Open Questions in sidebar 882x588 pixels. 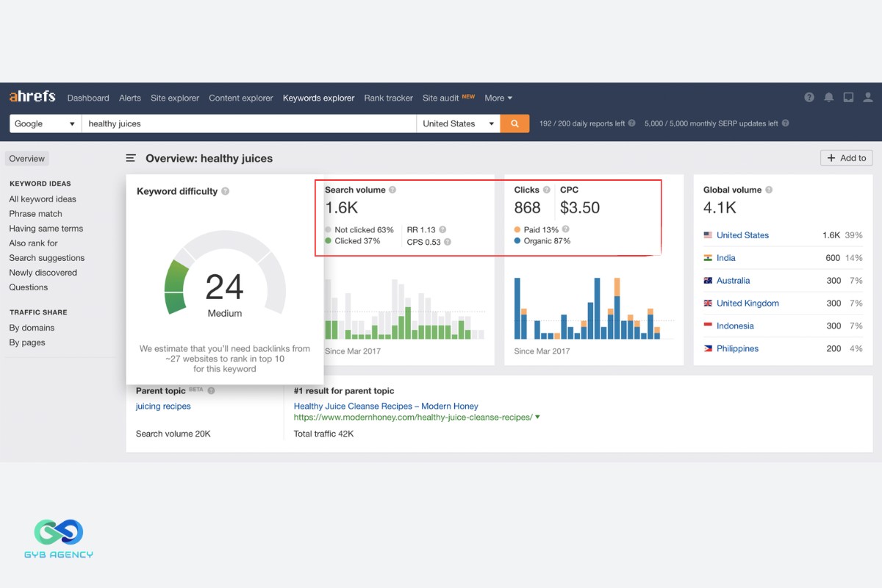pyautogui.click(x=29, y=287)
